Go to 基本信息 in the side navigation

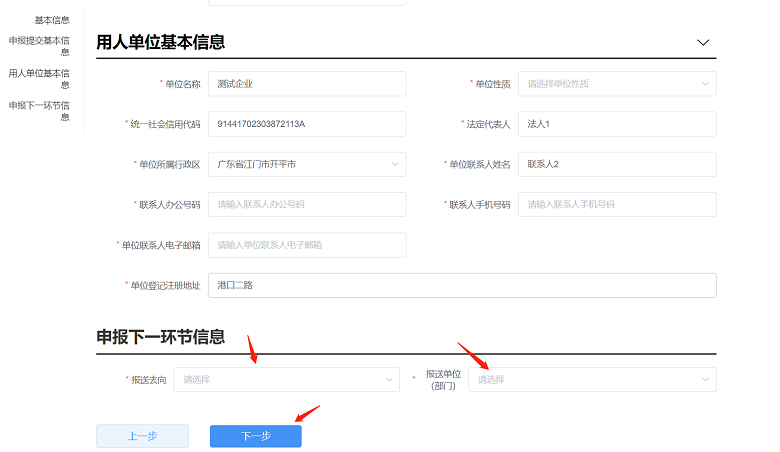(x=52, y=20)
